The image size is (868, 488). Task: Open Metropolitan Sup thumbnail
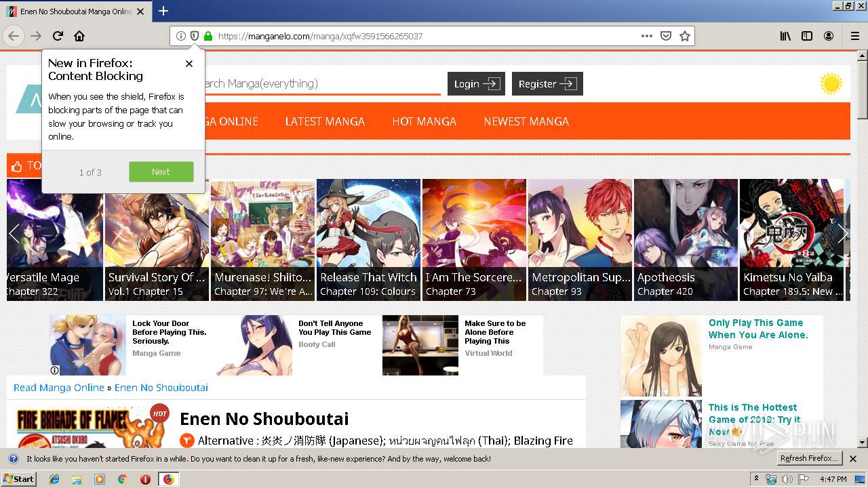[580, 239]
